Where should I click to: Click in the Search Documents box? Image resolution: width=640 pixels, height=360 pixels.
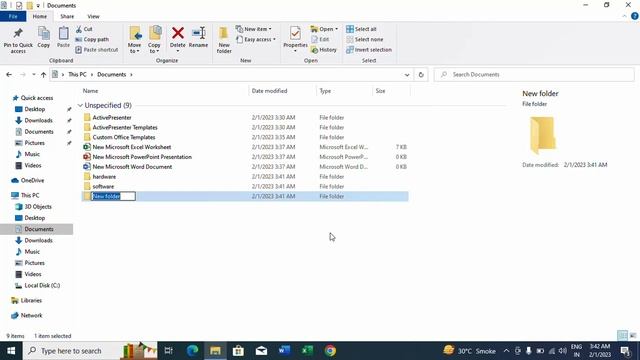pos(534,75)
